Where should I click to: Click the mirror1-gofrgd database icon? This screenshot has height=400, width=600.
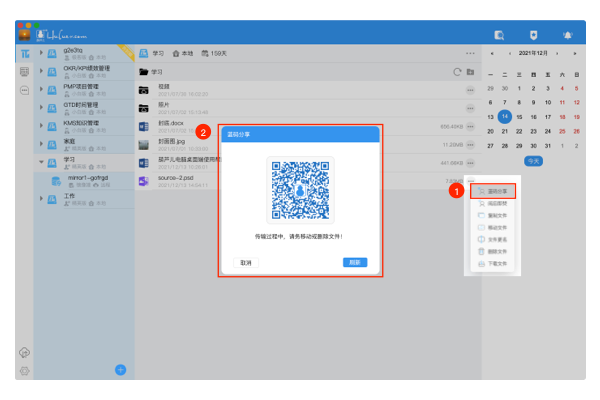[x=56, y=181]
